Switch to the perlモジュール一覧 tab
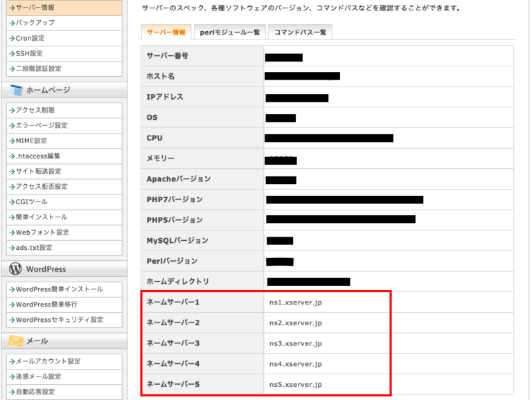532x400 pixels. 229,33
